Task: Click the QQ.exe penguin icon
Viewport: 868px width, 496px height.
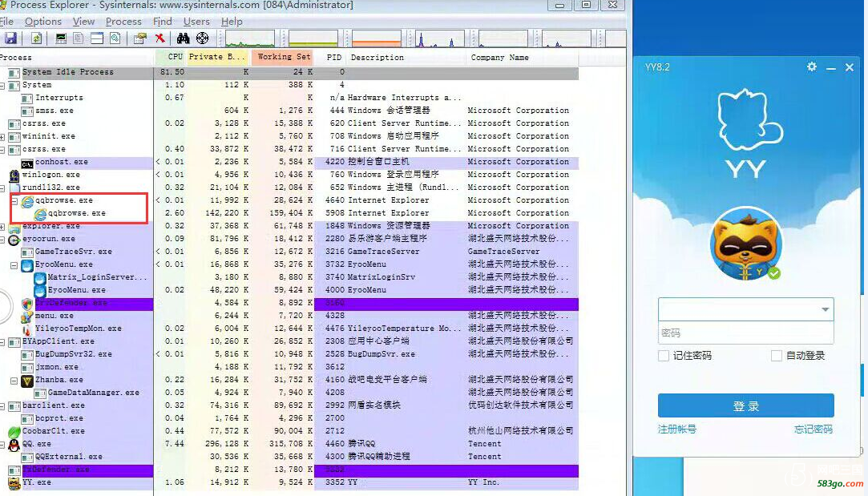Action: 14,445
